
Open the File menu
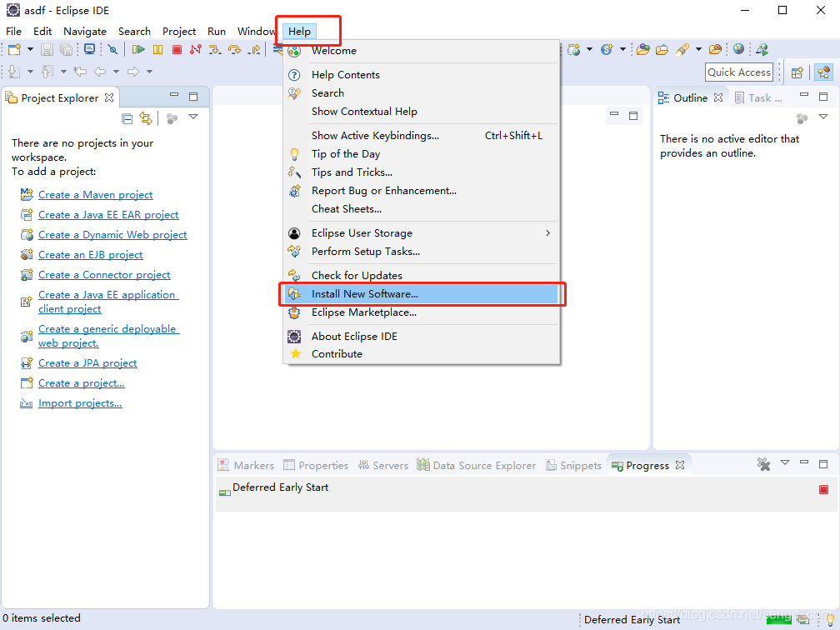[13, 32]
